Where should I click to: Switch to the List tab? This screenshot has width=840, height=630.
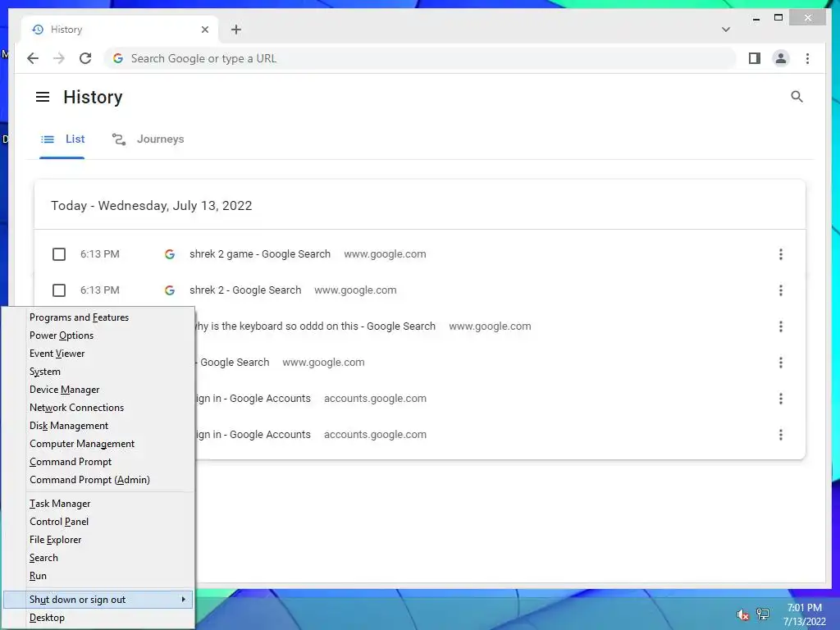[62, 139]
